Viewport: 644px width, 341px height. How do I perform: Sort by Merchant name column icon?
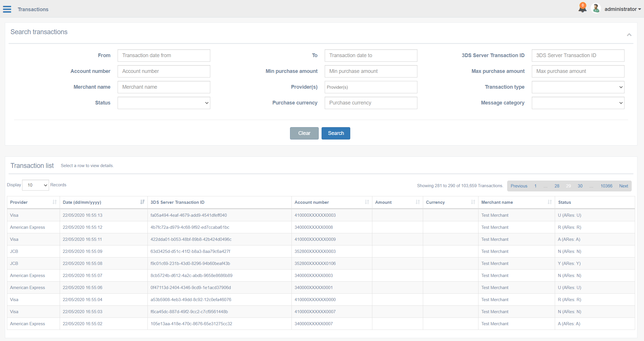pyautogui.click(x=549, y=202)
